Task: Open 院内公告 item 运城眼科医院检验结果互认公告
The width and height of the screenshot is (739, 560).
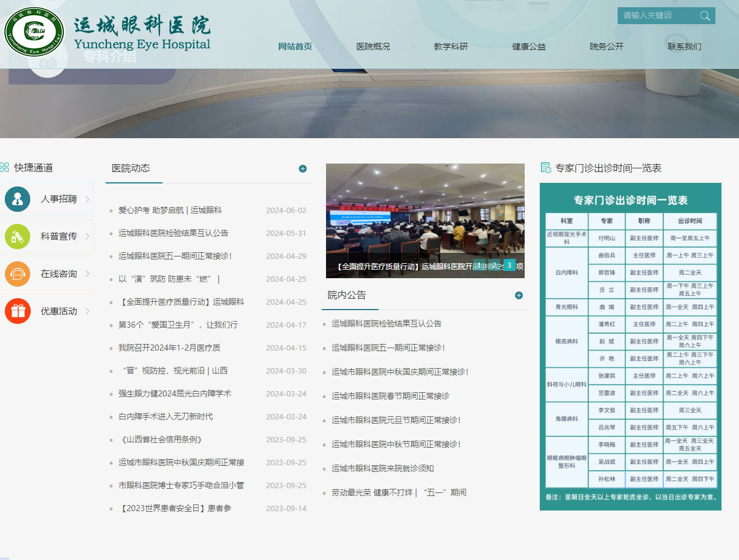Action: (386, 324)
